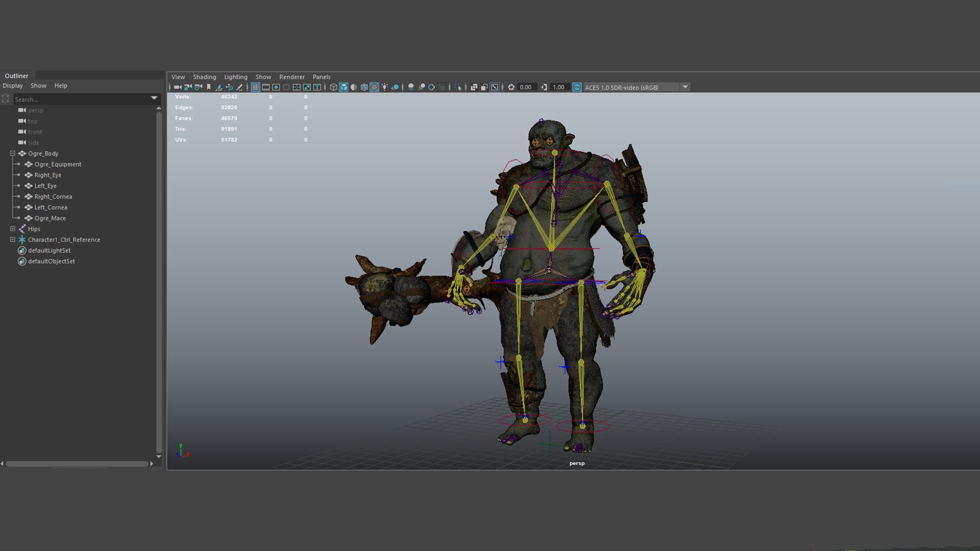Click the Shadows icon in toolbar
This screenshot has width=980, height=551.
click(395, 87)
